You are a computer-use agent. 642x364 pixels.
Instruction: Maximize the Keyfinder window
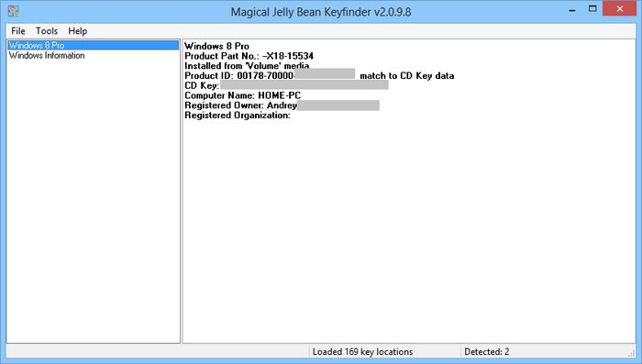(592, 8)
